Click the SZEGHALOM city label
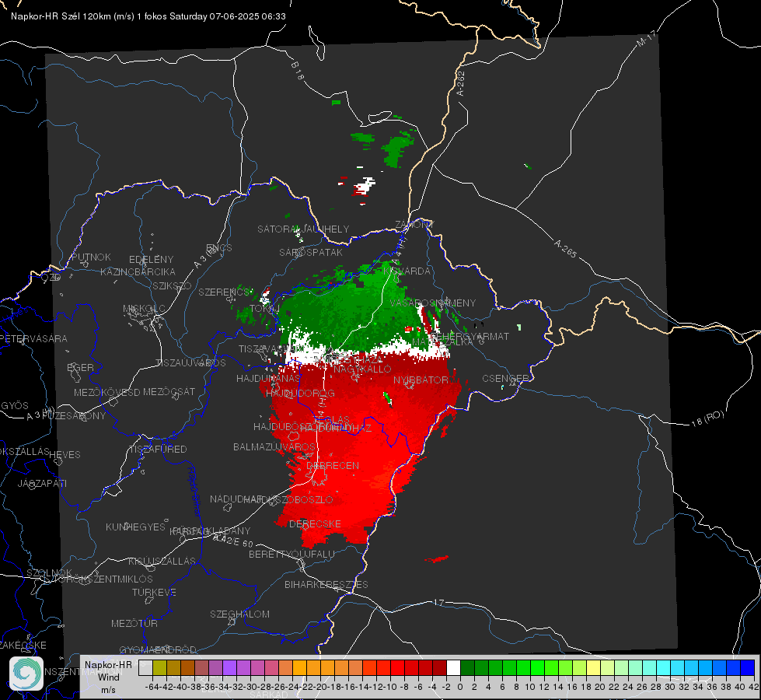This screenshot has width=761, height=700. point(239,614)
